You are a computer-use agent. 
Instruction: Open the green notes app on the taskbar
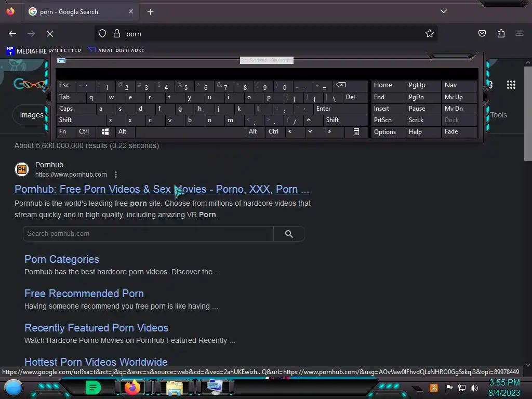(93, 388)
